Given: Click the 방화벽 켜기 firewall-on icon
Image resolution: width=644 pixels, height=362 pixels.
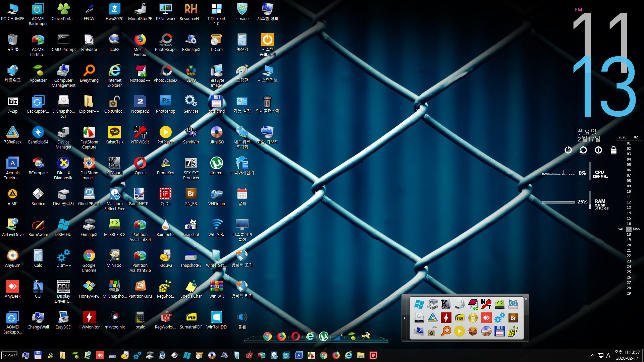Looking at the screenshot, I should pos(242,290).
